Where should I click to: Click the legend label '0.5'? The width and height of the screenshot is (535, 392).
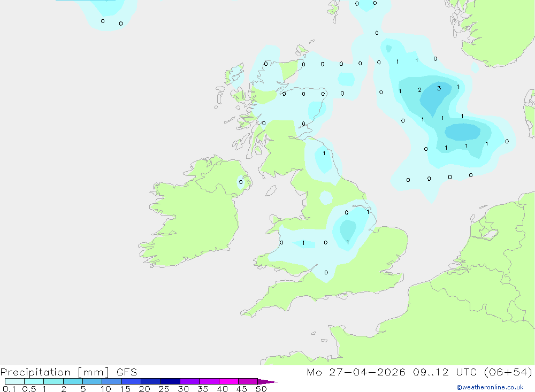29,389
